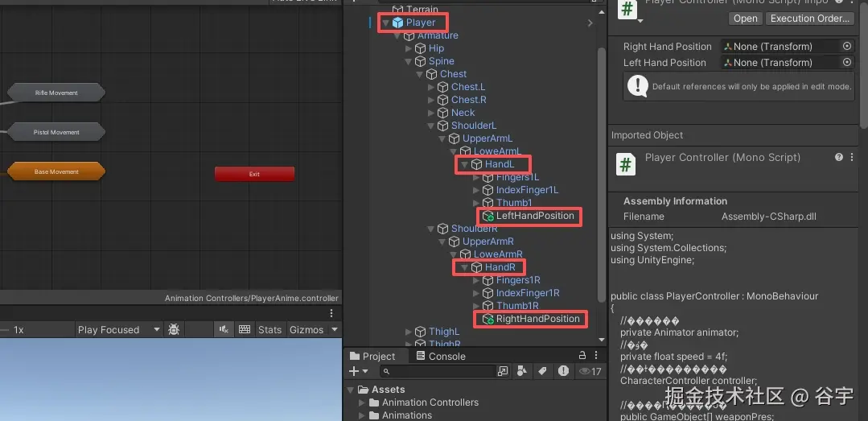Click the HandR cube icon
Image resolution: width=868 pixels, height=421 pixels.
pyautogui.click(x=476, y=267)
